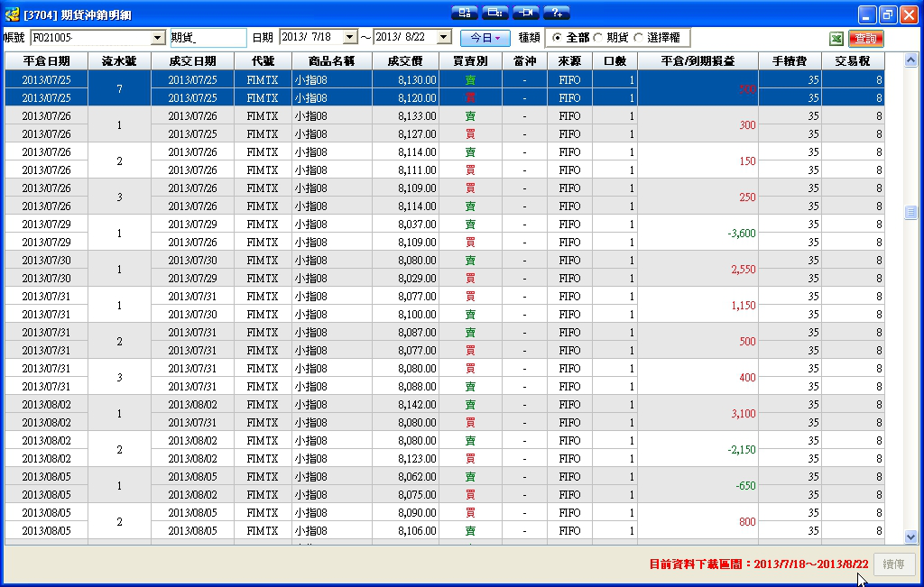
Task: Click the 期貨_ input field
Action: pos(208,38)
